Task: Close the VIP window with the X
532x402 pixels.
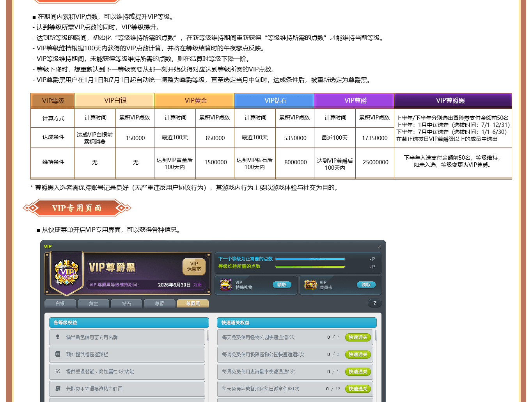Action: tap(379, 247)
